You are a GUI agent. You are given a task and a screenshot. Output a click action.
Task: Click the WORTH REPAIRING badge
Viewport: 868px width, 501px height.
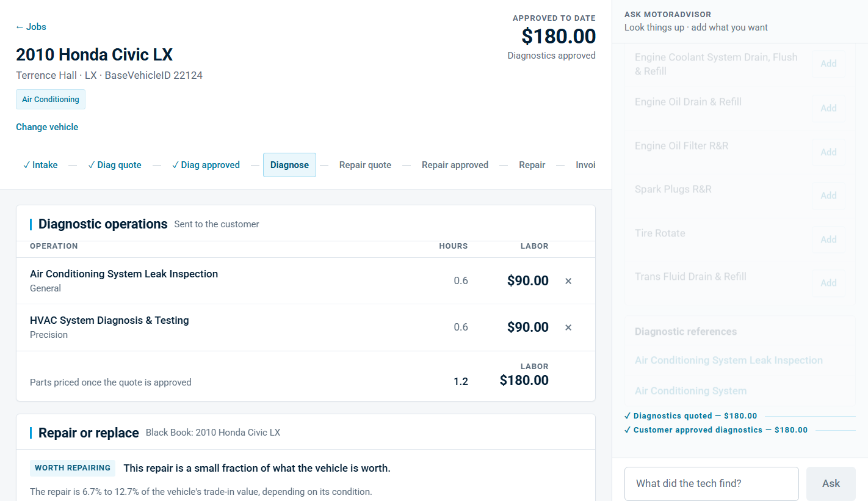(73, 469)
